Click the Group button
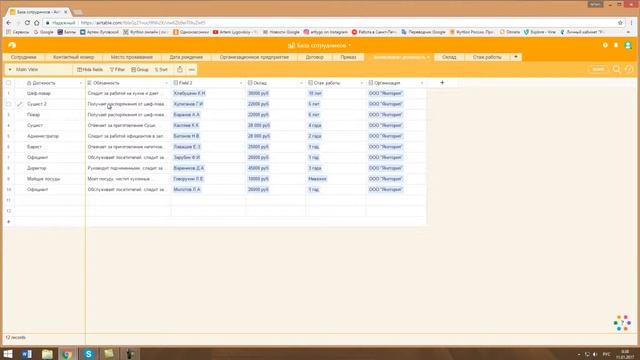640x360 pixels. [x=140, y=70]
